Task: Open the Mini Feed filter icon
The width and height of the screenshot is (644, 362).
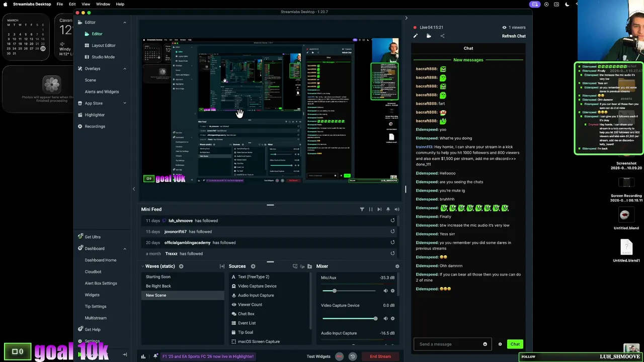Action: 362,209
